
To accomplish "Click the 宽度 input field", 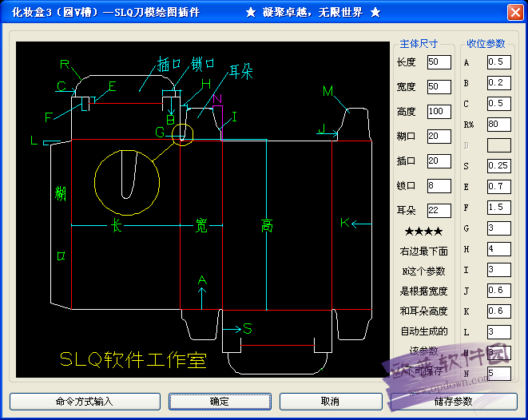I will (439, 87).
